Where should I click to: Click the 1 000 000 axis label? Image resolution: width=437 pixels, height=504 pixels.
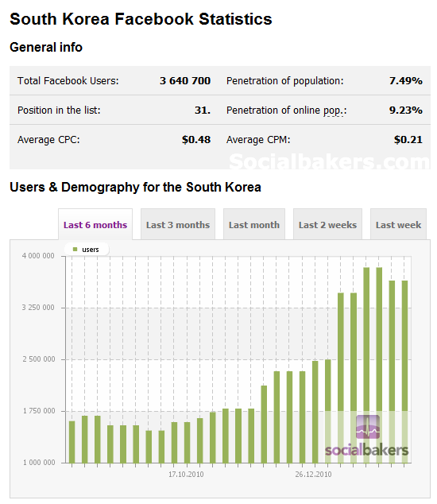[39, 463]
